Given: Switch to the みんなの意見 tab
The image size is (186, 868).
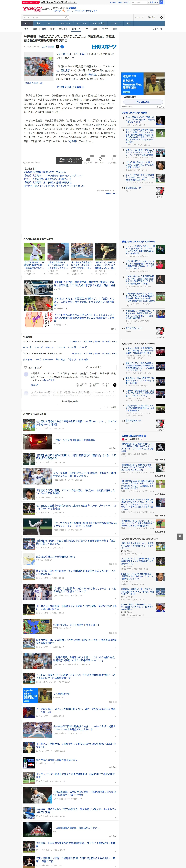Looking at the screenshot, I should coord(99,24).
